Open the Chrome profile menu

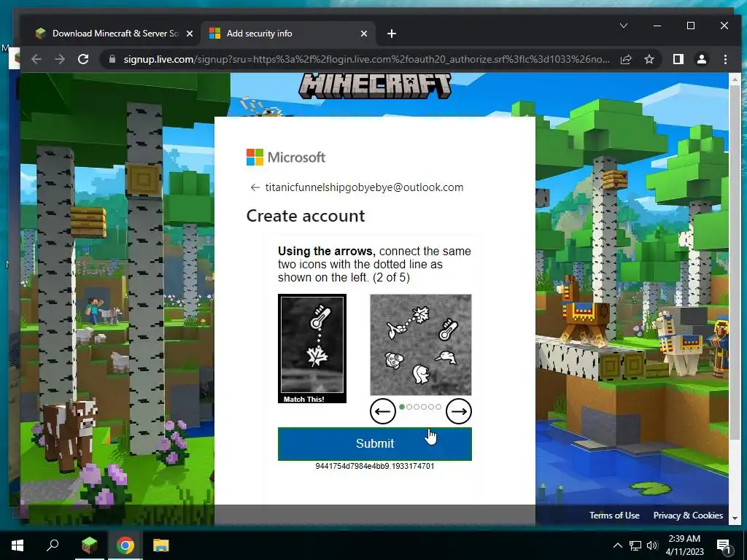coord(701,59)
